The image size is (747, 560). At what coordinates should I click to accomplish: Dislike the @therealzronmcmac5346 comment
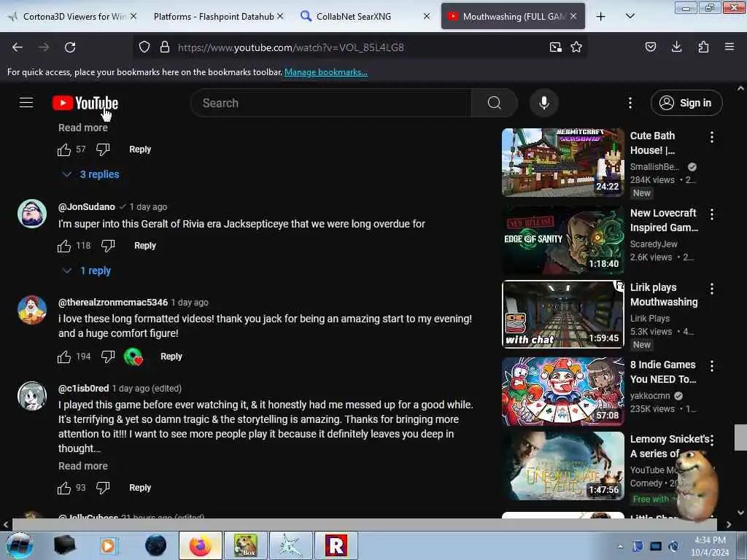[x=108, y=357]
